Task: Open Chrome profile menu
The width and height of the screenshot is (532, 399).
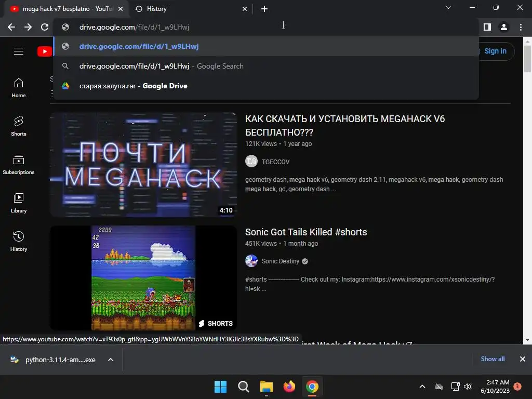Action: click(x=504, y=27)
